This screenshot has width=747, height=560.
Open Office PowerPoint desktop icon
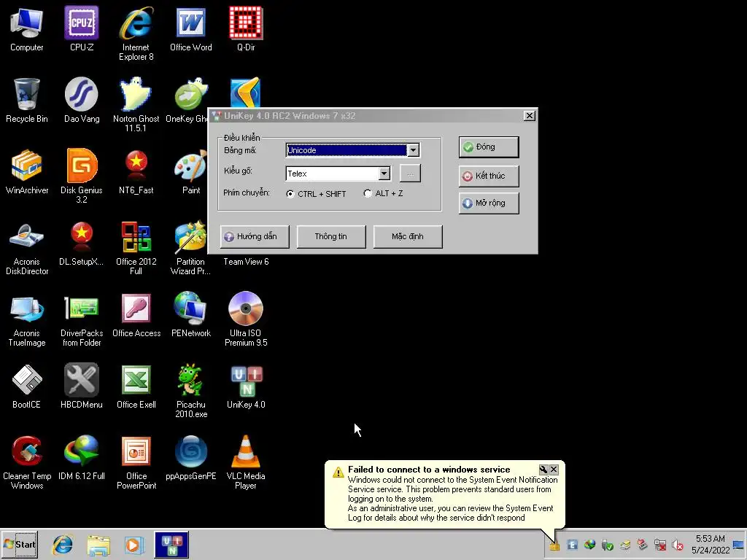[136, 462]
